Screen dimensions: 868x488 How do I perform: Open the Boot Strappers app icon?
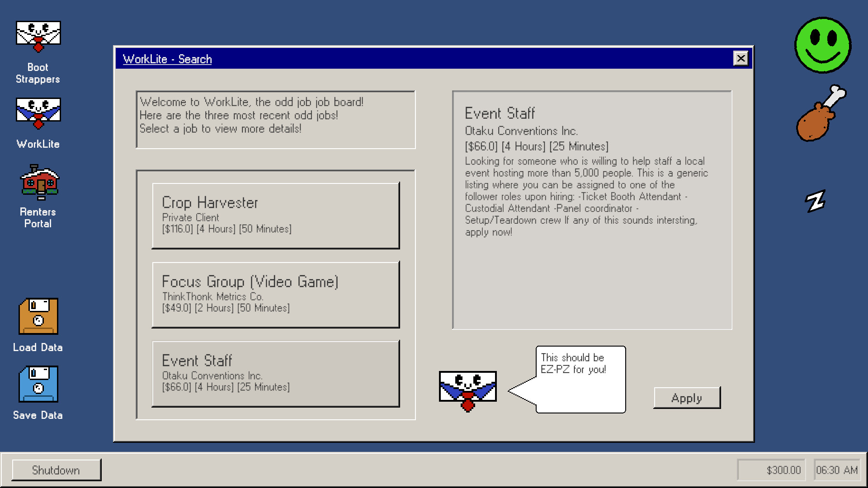tap(38, 35)
